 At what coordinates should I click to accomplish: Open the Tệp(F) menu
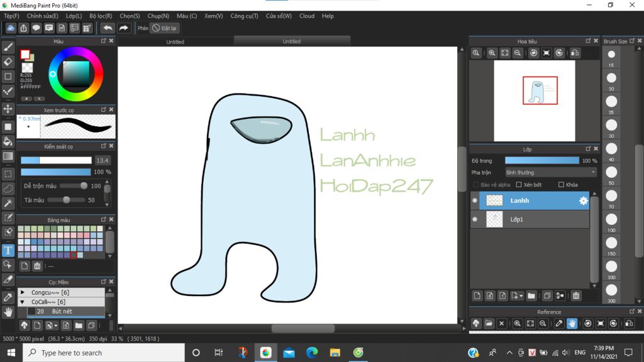pos(11,16)
